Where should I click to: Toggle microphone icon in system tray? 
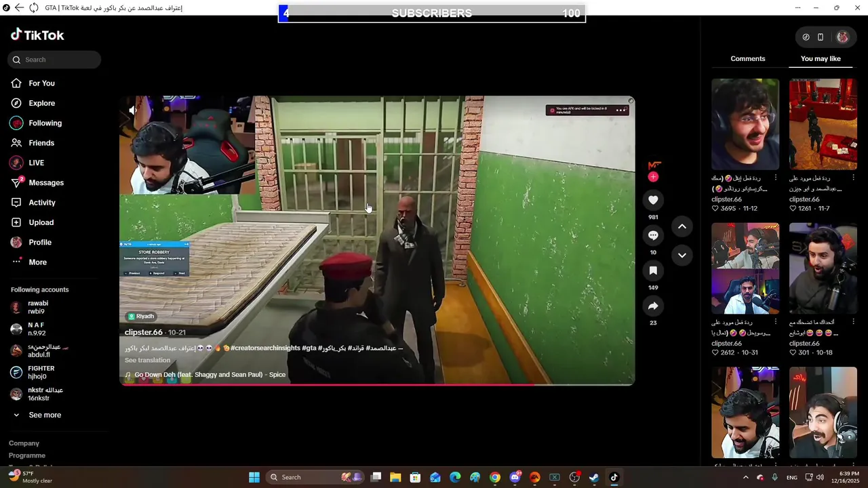tap(775, 477)
